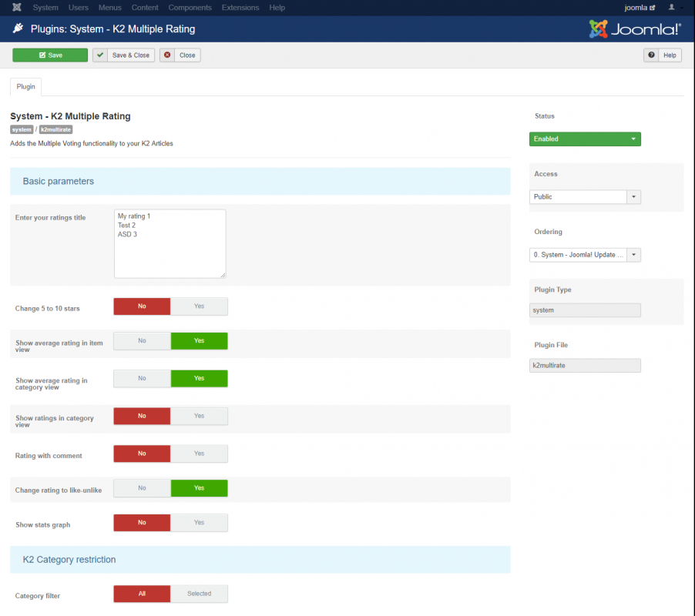Viewport: 695px width, 616px height.
Task: Click the 'system' label badge
Action: point(22,130)
